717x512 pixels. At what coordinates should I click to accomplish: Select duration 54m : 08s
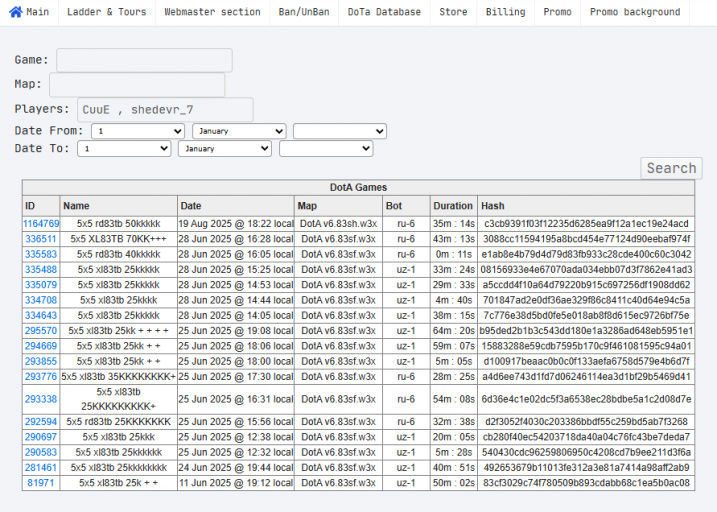(454, 399)
